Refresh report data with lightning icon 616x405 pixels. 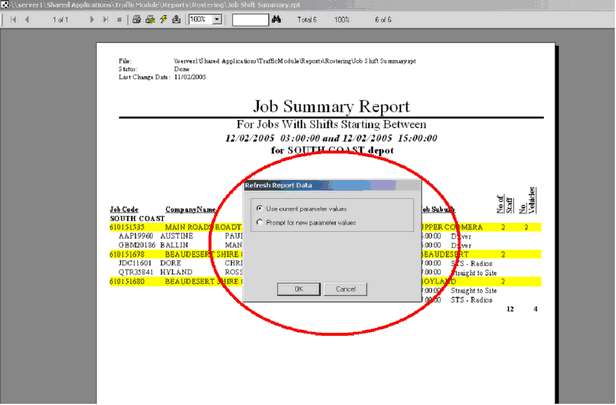162,19
